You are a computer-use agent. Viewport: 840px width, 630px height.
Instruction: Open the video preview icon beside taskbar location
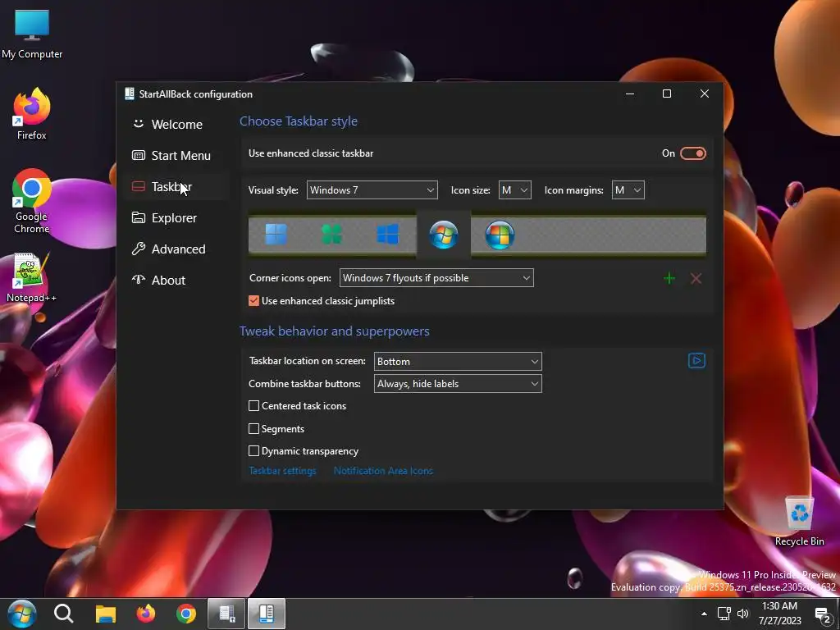(x=696, y=361)
